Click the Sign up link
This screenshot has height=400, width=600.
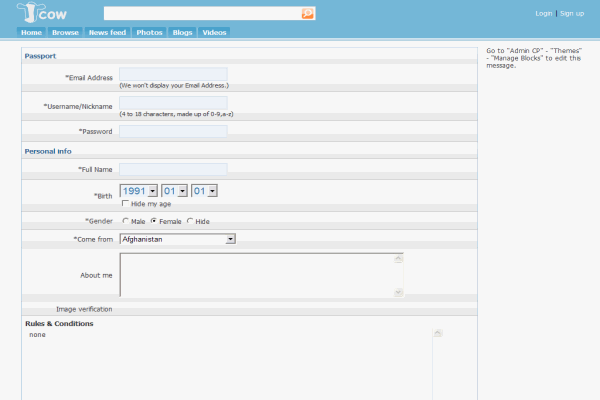click(572, 13)
